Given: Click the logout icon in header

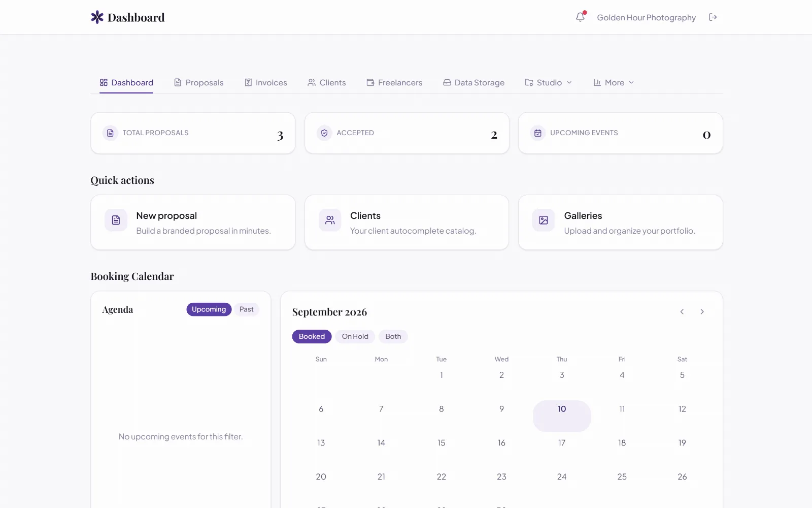Looking at the screenshot, I should click(x=713, y=17).
